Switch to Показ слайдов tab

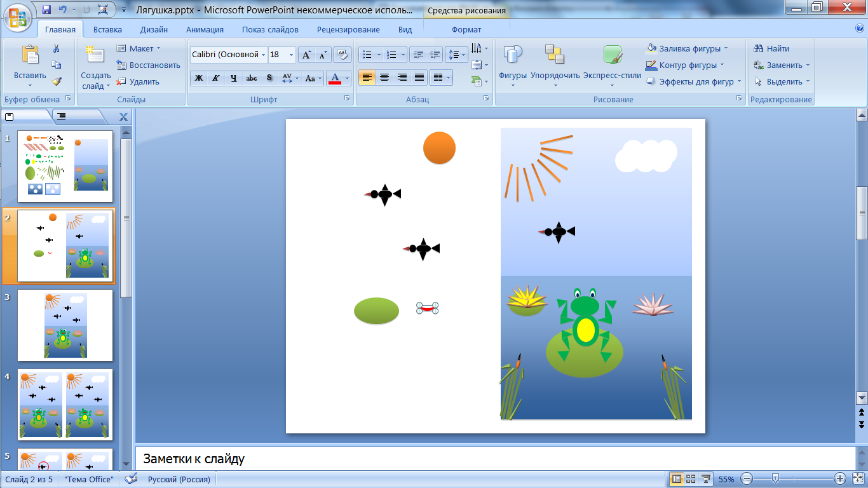(x=270, y=29)
